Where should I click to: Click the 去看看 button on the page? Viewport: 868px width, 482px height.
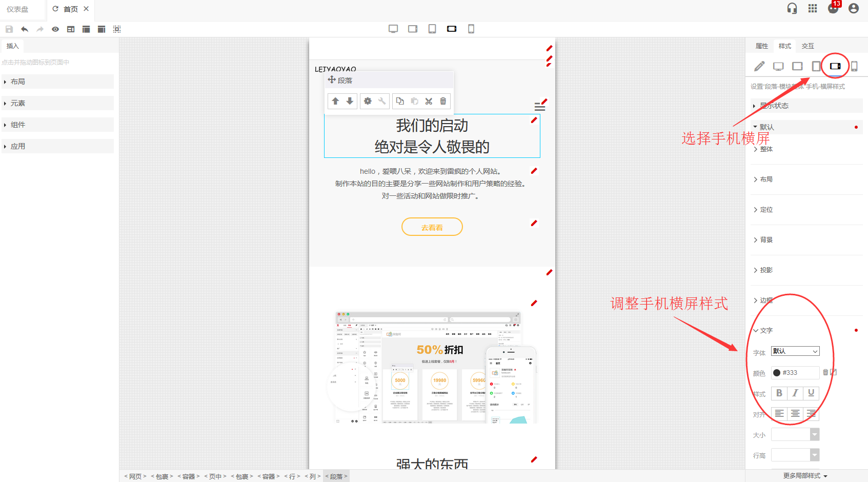tap(432, 227)
